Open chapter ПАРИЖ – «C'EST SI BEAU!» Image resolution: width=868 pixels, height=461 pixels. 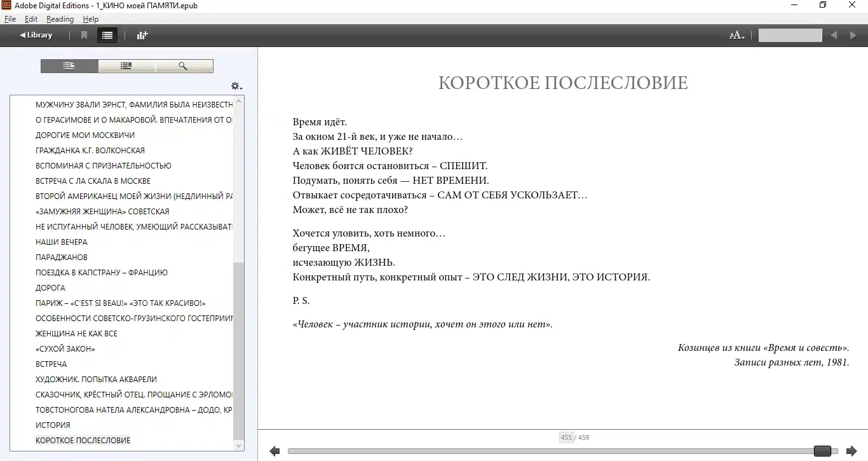pyautogui.click(x=121, y=303)
